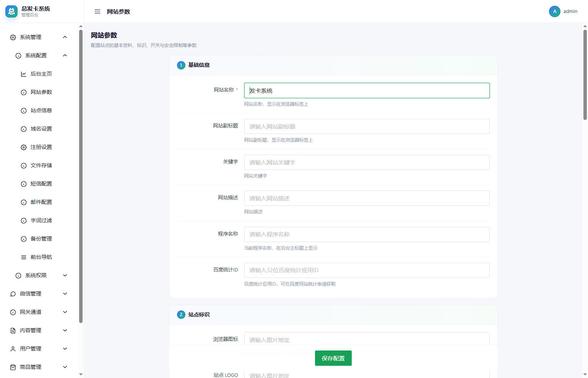
Task: Open 邮件配置 menu item
Action: [41, 202]
